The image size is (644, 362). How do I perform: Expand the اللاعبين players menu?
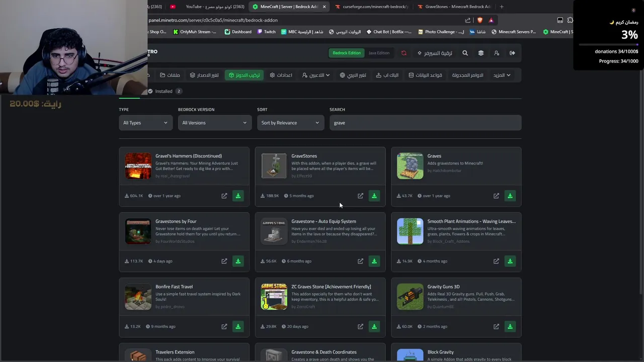316,75
